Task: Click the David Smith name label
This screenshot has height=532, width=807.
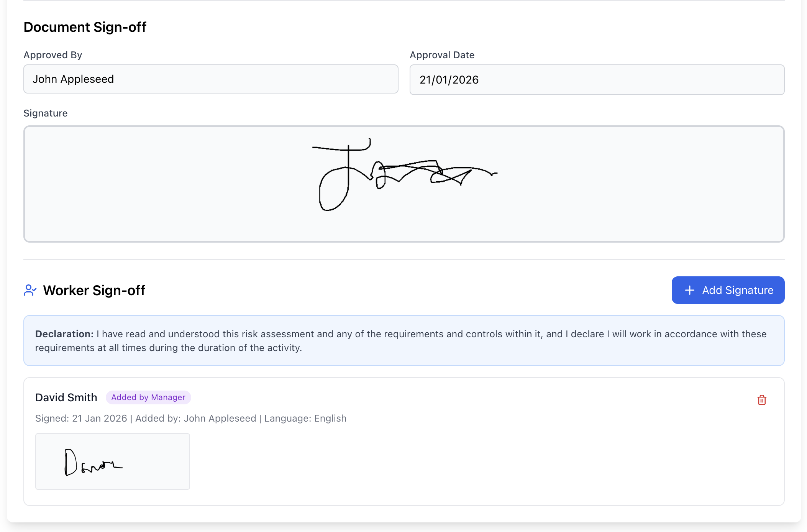Action: (66, 397)
